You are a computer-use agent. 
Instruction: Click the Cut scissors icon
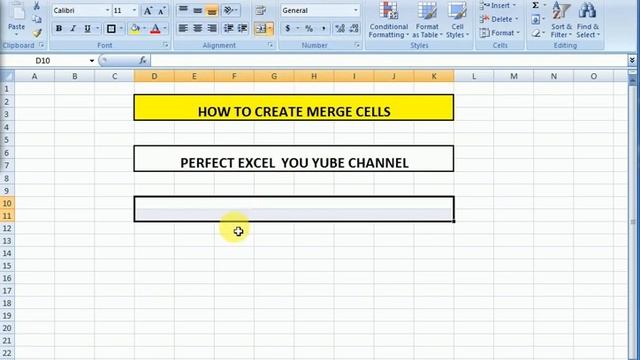(37, 6)
